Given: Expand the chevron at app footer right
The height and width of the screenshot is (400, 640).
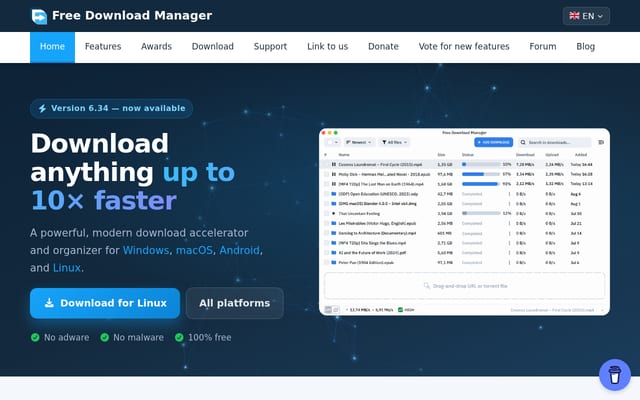Looking at the screenshot, I should [602, 310].
